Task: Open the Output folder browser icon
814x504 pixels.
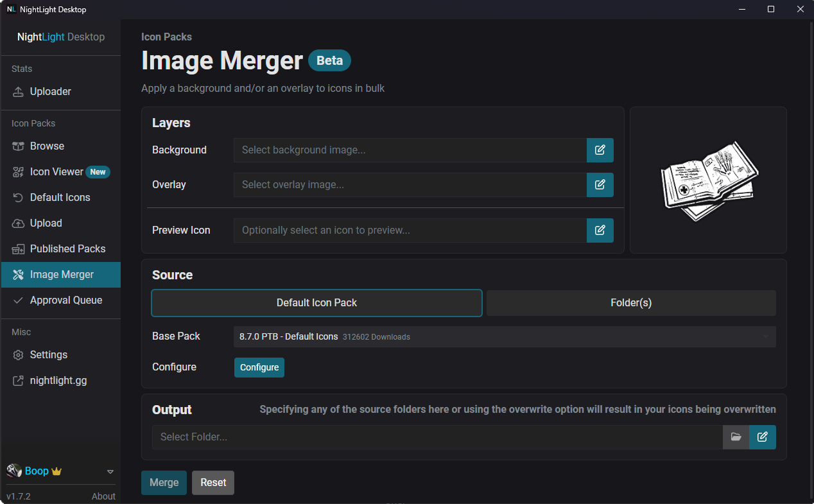Action: (x=736, y=437)
